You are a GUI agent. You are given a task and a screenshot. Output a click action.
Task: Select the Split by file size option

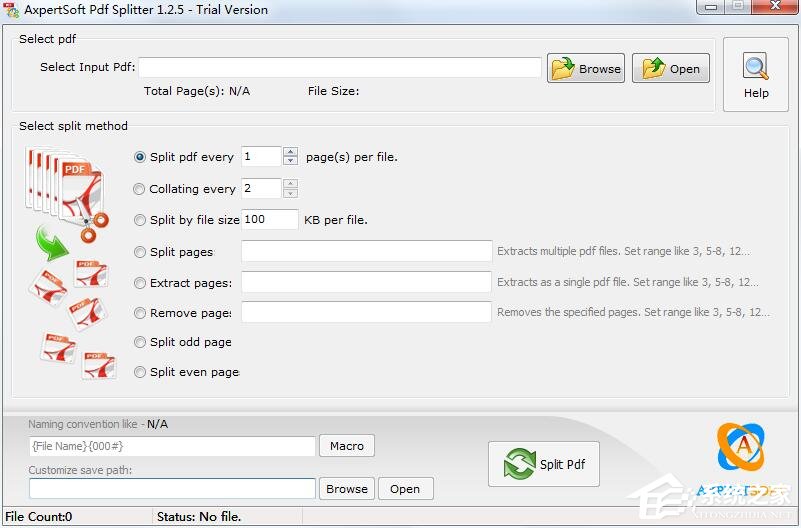[x=139, y=220]
